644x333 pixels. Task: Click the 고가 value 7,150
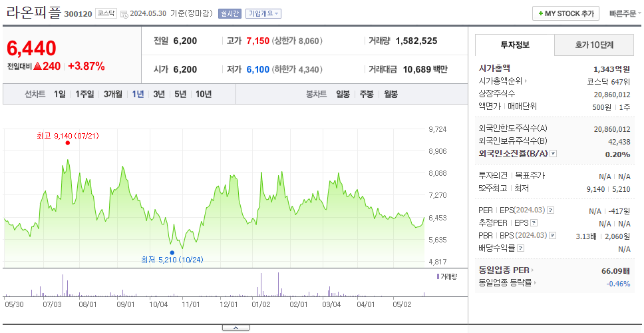pyautogui.click(x=258, y=41)
